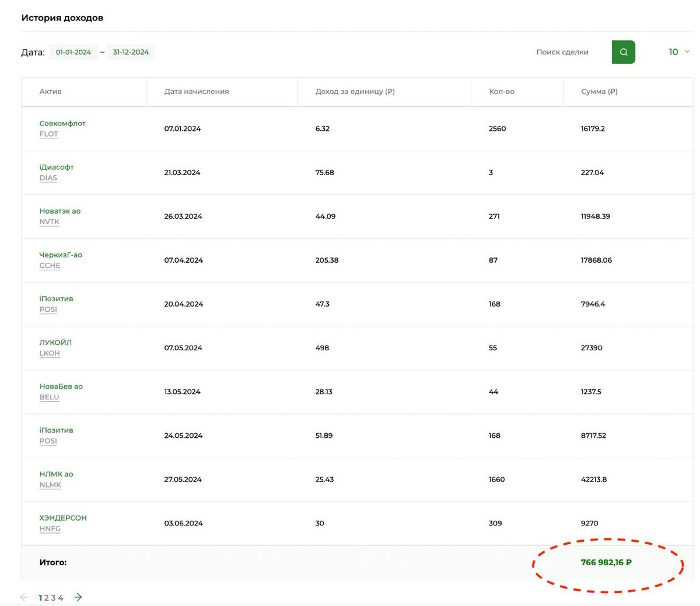Select quantity value 271
The height and width of the screenshot is (606, 700).
[494, 217]
